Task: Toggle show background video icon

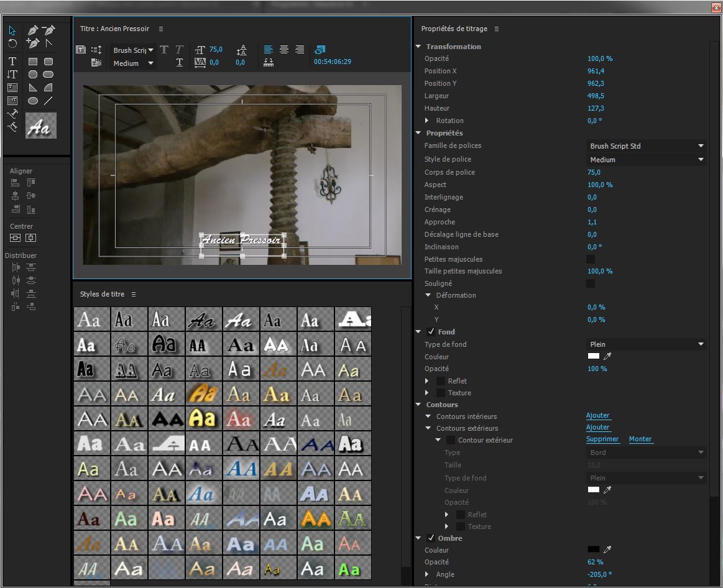Action: tap(320, 50)
